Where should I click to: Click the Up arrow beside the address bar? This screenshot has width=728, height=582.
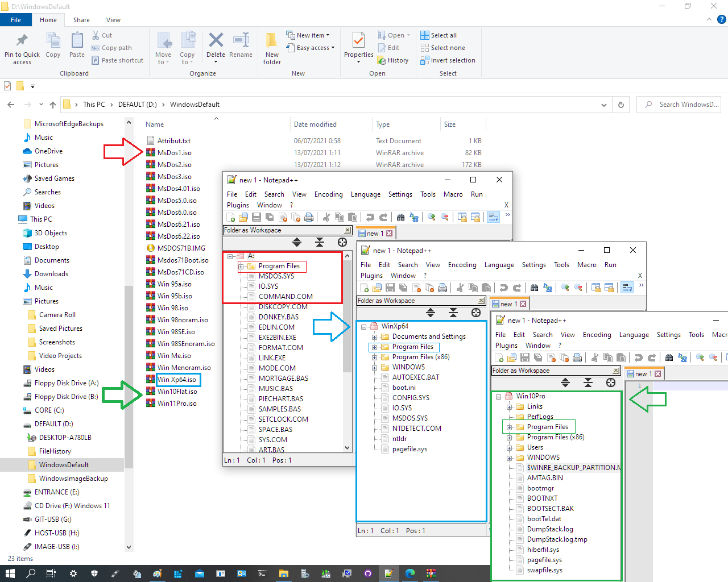[x=53, y=105]
